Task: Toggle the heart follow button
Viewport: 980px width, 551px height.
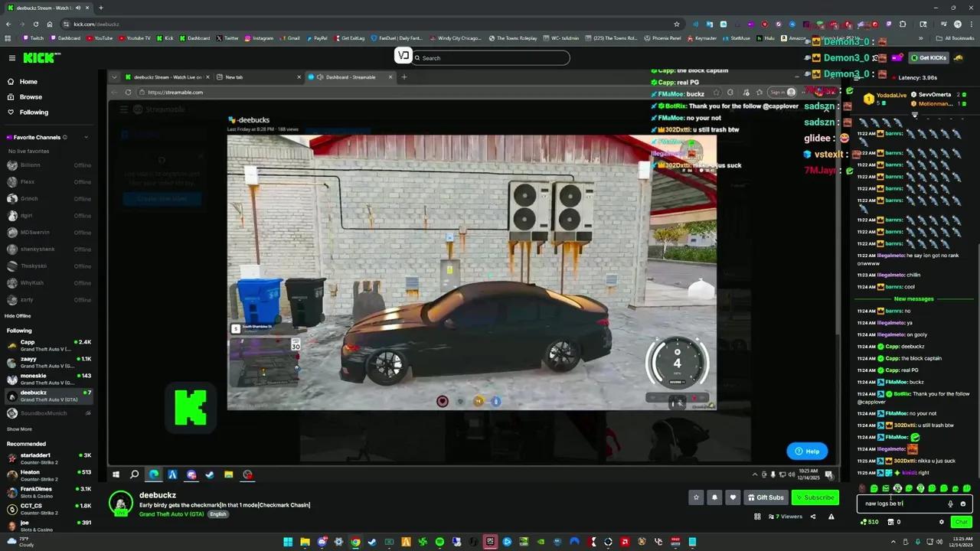Action: tap(733, 497)
